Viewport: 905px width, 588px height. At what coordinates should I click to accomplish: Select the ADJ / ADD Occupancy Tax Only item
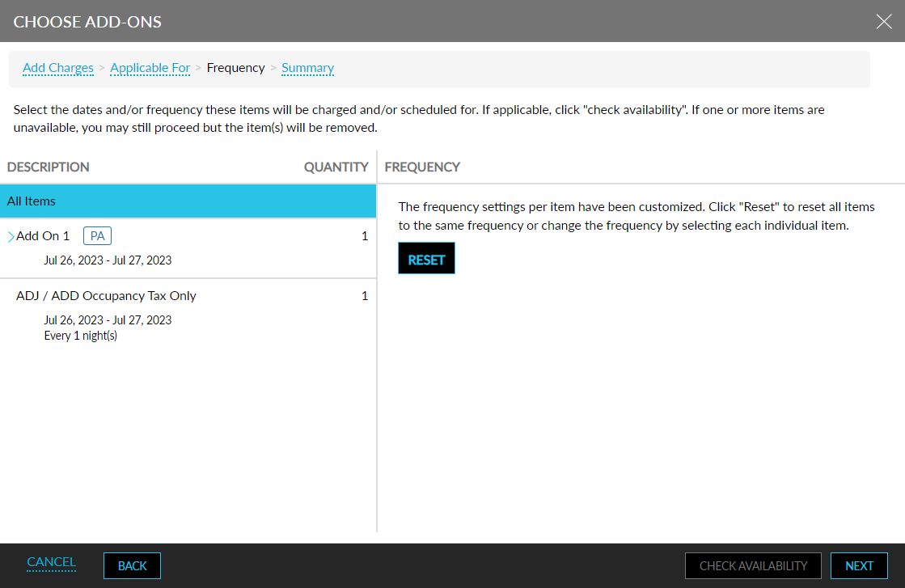pyautogui.click(x=106, y=295)
